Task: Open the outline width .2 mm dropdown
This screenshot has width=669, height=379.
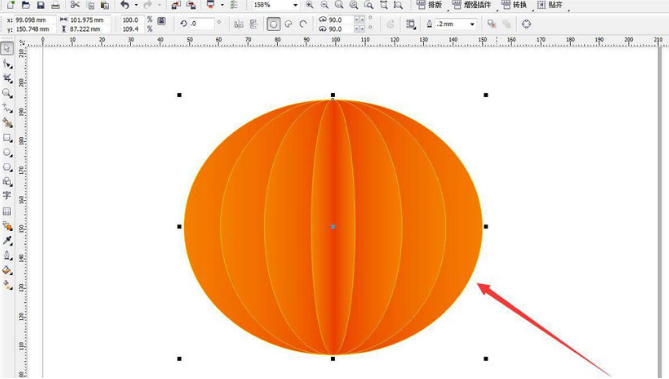Action: pos(472,24)
